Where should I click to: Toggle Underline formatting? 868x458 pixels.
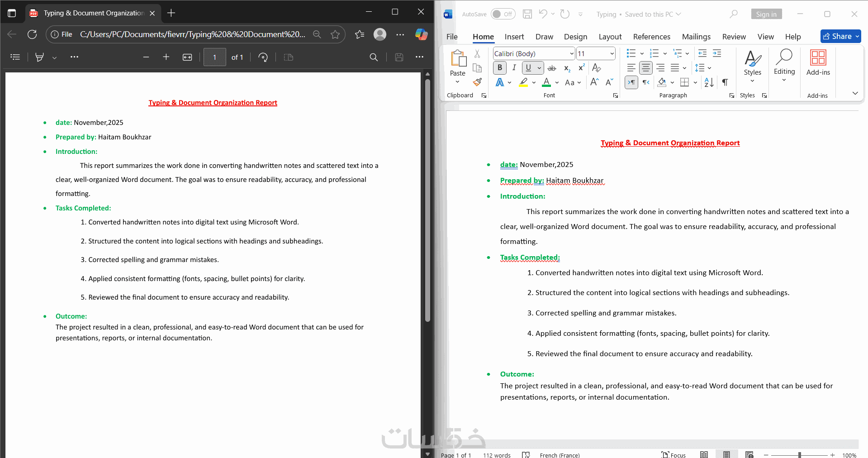tap(528, 68)
